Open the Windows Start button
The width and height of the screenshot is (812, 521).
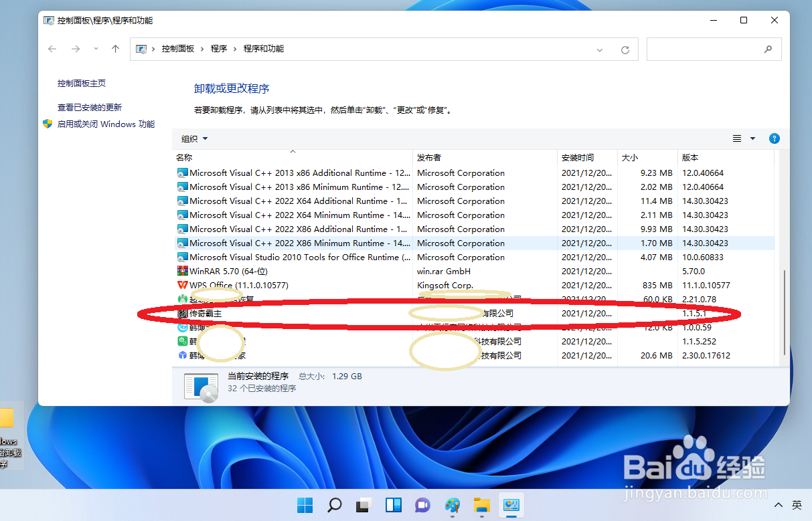pyautogui.click(x=305, y=505)
